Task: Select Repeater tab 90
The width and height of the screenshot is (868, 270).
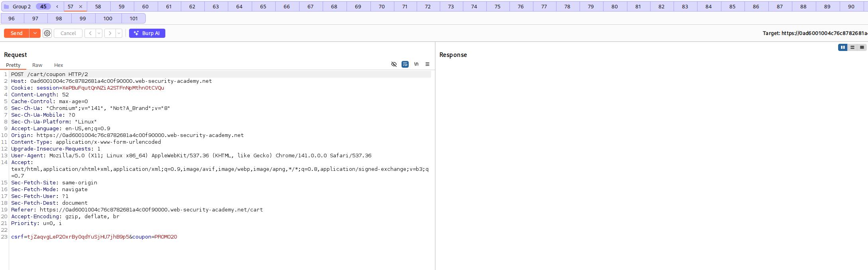Action: (x=851, y=7)
